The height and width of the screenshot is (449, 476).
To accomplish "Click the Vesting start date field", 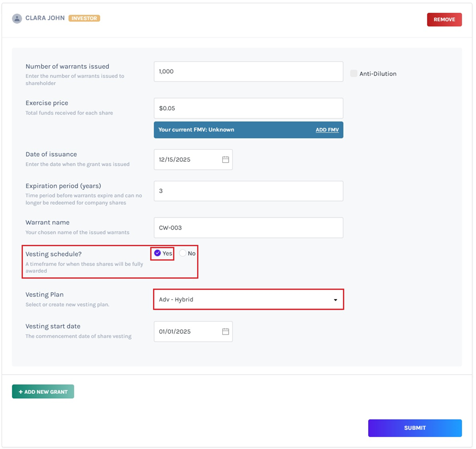I will pos(187,331).
